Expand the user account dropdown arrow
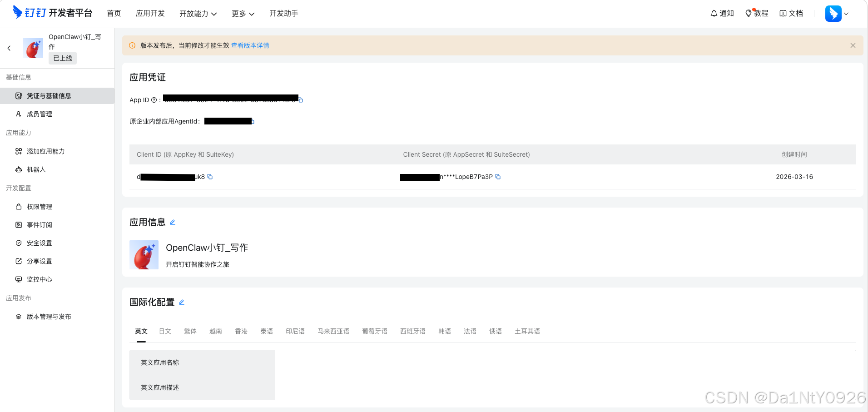 [x=846, y=14]
